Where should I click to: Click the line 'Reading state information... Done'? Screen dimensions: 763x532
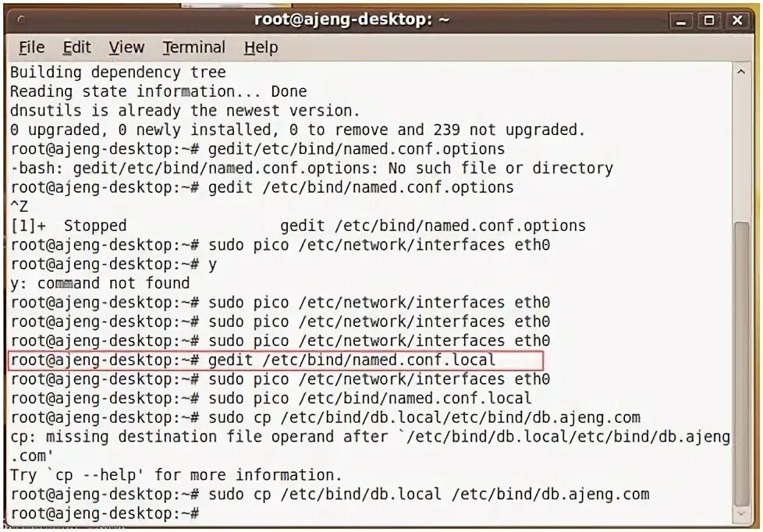[158, 91]
